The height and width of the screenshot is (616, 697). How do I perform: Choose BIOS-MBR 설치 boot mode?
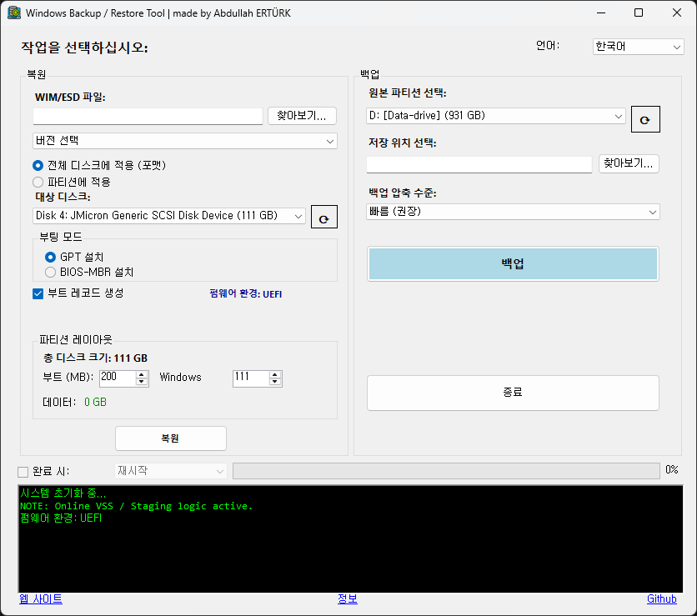[x=89, y=272]
